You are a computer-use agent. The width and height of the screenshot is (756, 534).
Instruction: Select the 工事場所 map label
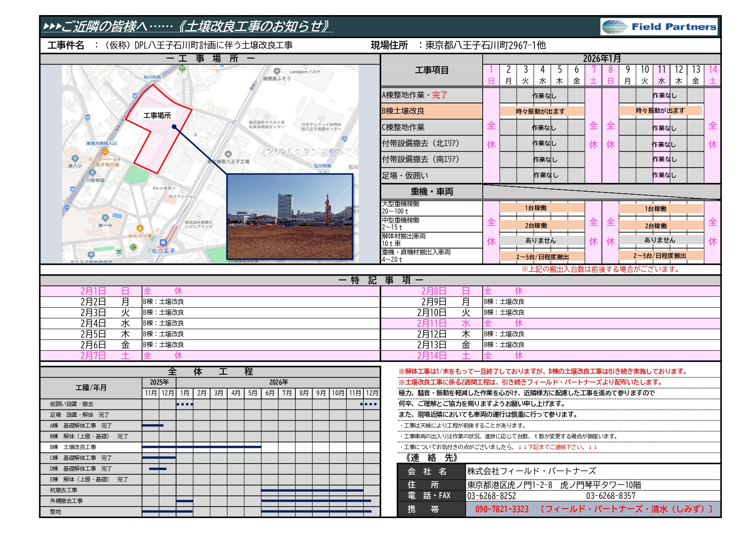tap(157, 115)
